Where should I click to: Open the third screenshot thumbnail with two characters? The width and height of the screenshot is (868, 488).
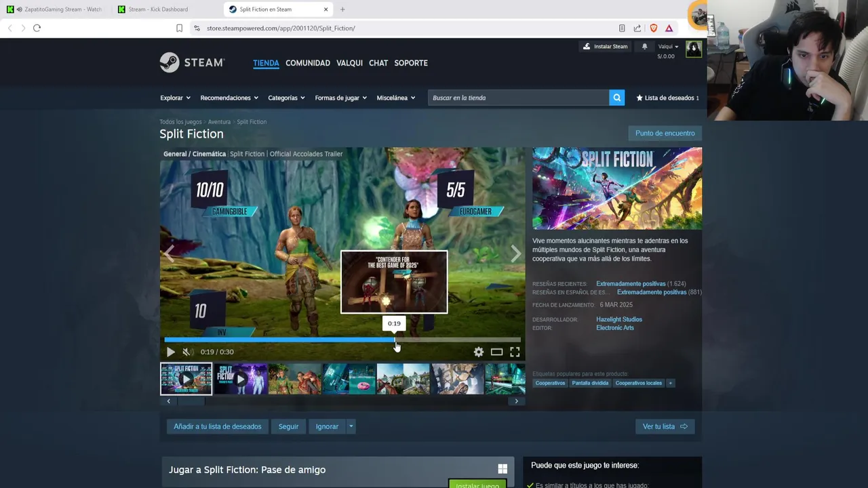[x=294, y=379]
